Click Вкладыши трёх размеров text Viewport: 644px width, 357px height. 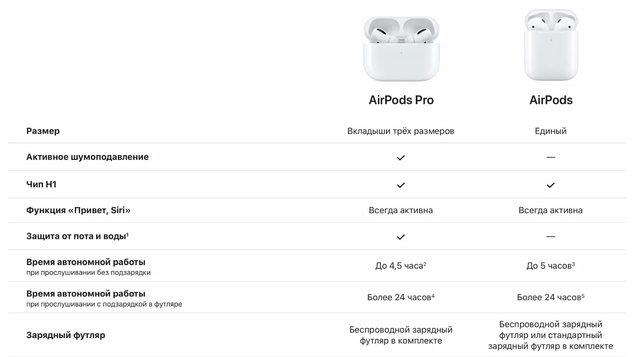click(x=401, y=131)
